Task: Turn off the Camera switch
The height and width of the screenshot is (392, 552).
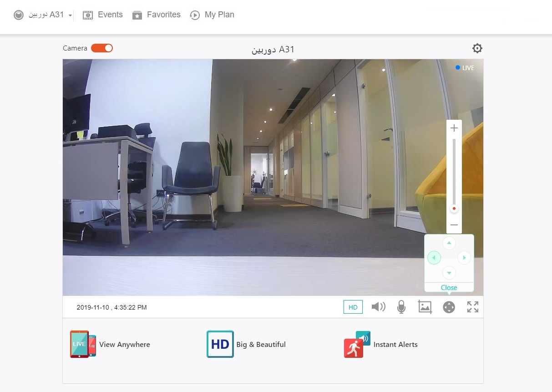Action: click(x=102, y=48)
